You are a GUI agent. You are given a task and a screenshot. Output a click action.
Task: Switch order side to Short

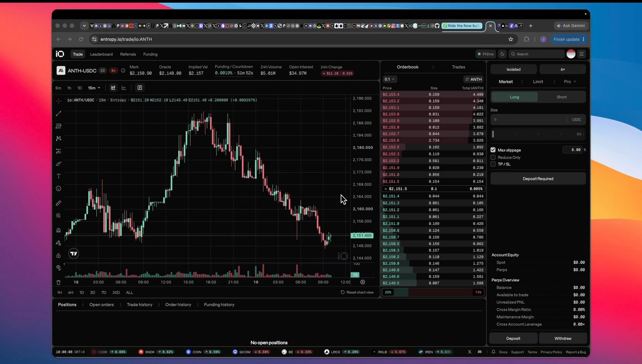pos(562,97)
